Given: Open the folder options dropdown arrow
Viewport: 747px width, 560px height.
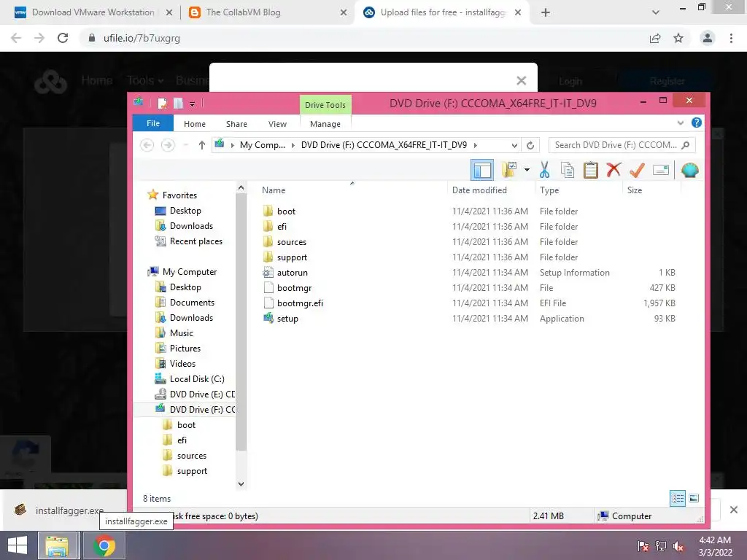Looking at the screenshot, I should pos(527,169).
